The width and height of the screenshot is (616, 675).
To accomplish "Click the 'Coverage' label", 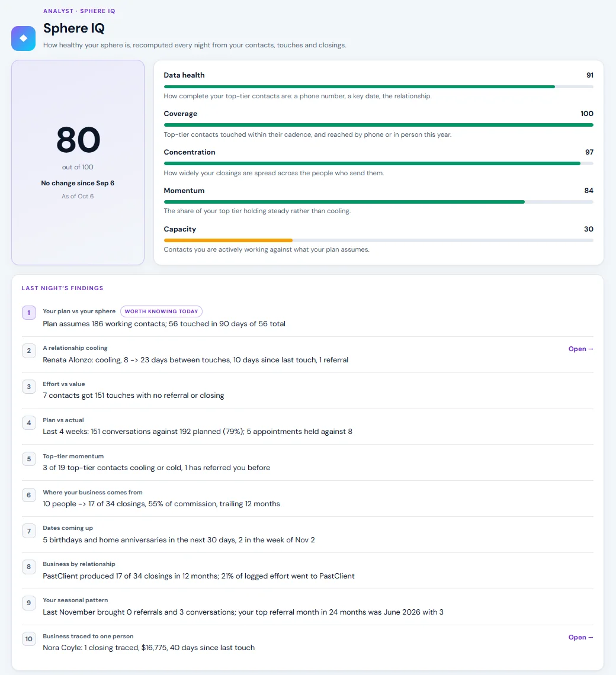I will coord(181,114).
